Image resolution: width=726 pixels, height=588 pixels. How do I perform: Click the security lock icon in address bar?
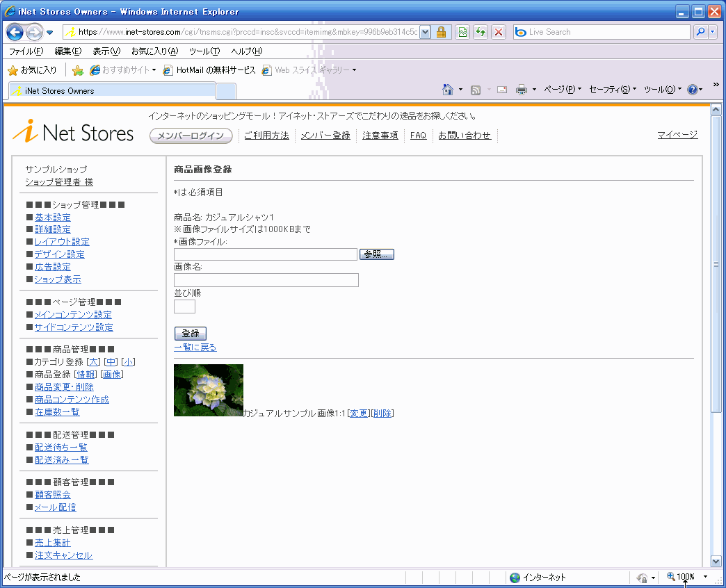point(441,32)
